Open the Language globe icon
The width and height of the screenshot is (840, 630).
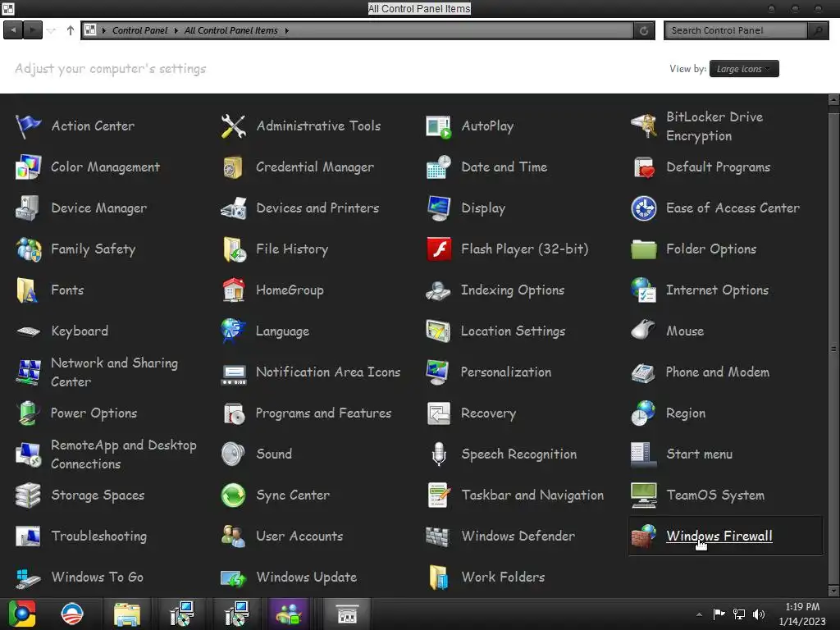pyautogui.click(x=233, y=331)
